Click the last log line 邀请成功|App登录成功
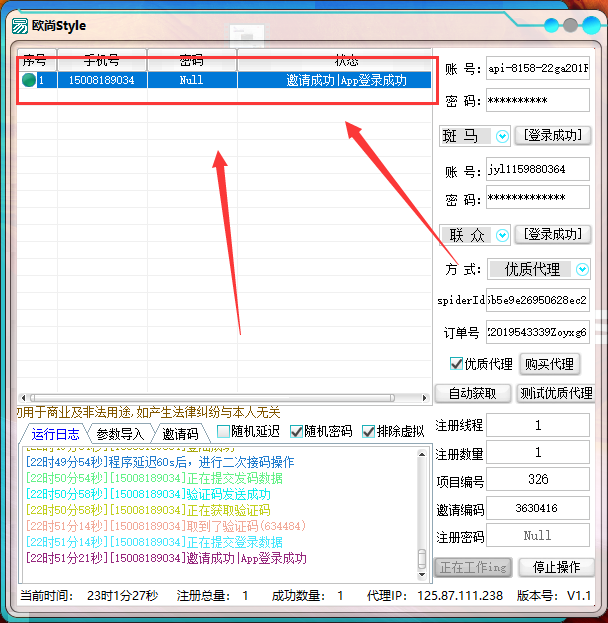This screenshot has height=623, width=608. (x=166, y=558)
